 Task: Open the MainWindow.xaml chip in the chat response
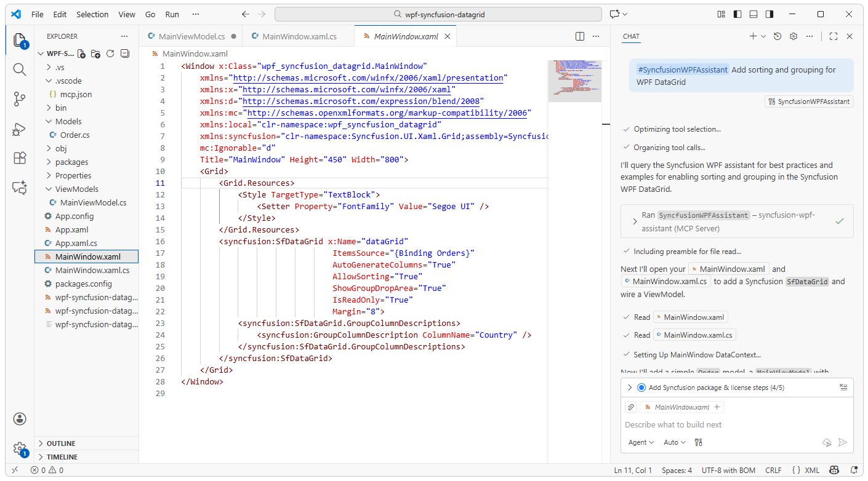click(x=728, y=269)
